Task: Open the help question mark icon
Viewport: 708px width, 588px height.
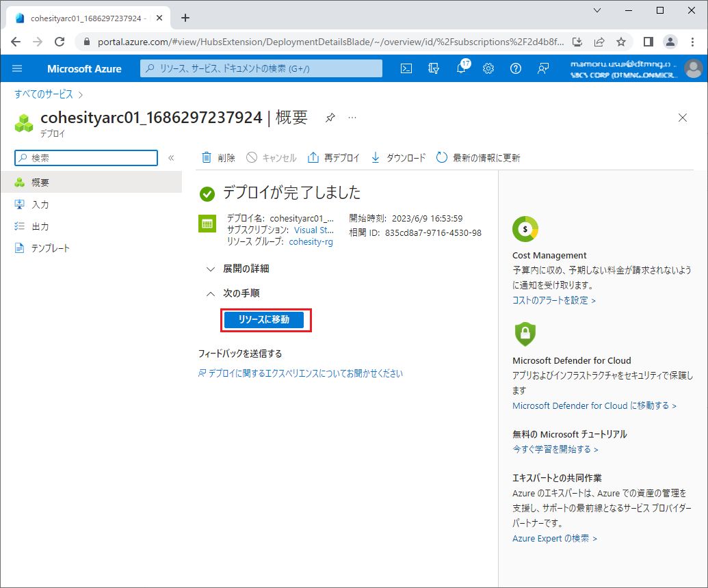Action: (516, 68)
